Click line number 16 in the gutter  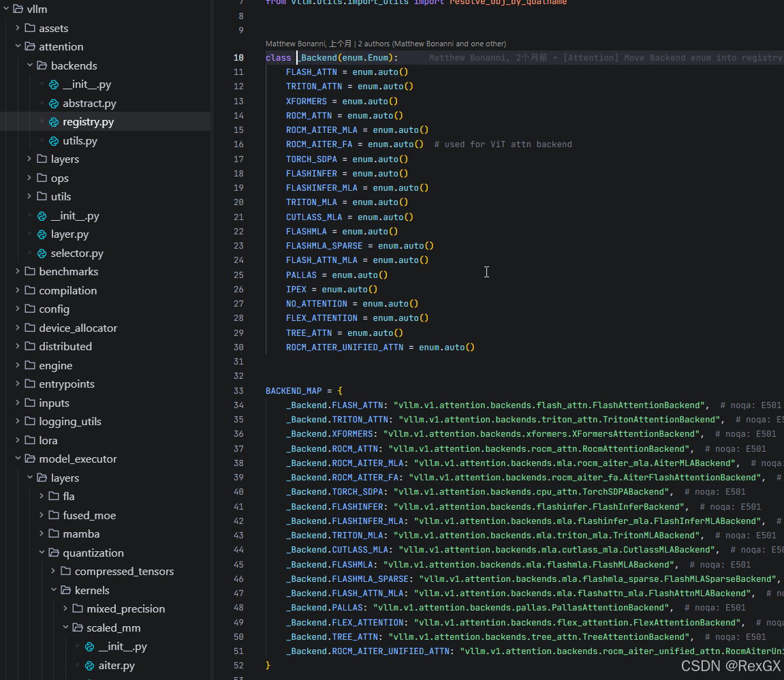pos(238,144)
